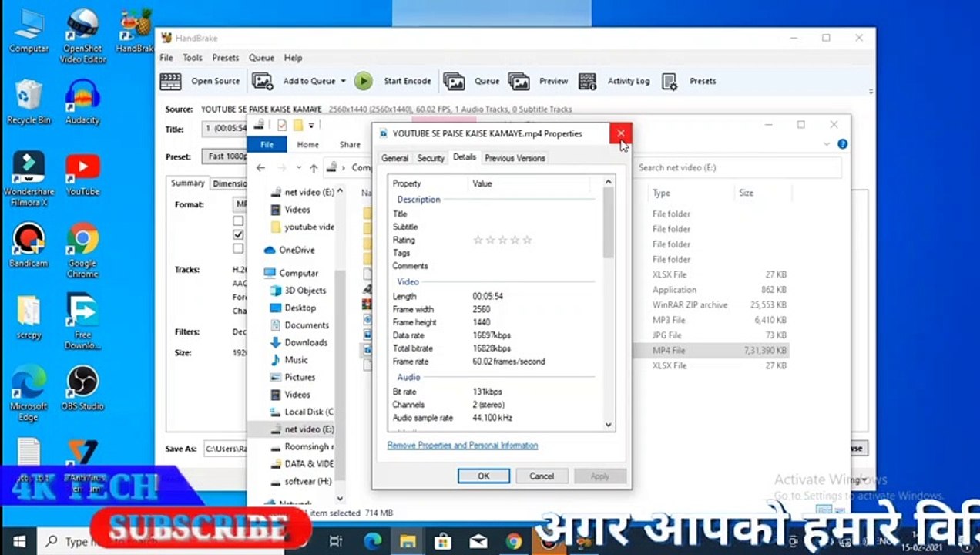
Task: Click the Properties details list scrollbar thumb
Action: tap(609, 224)
